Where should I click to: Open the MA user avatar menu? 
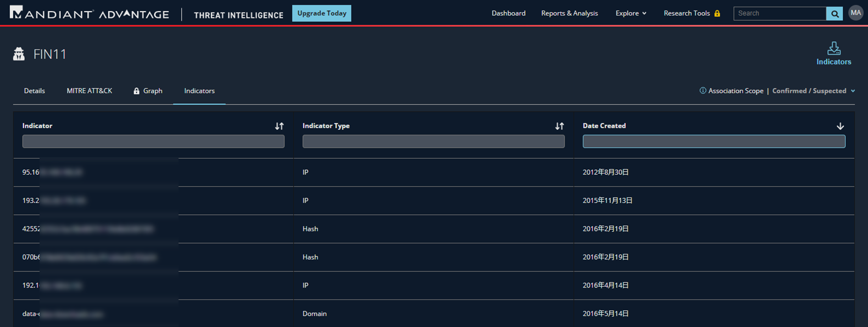pos(855,13)
